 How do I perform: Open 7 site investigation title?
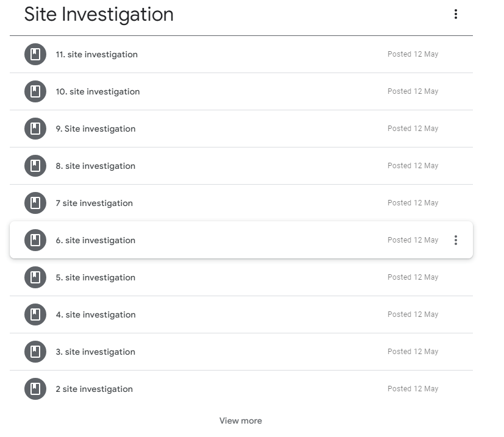94,203
